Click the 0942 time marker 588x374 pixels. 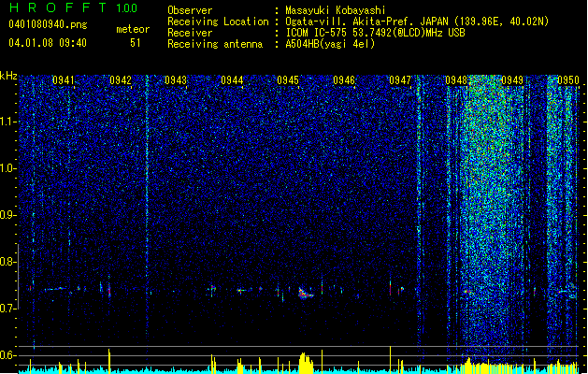[x=121, y=80]
